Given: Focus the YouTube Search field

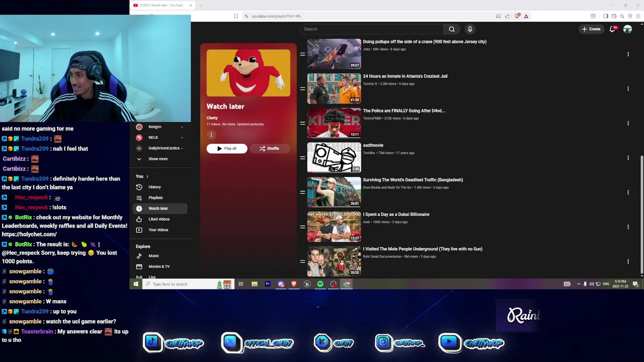Looking at the screenshot, I should tap(372, 29).
